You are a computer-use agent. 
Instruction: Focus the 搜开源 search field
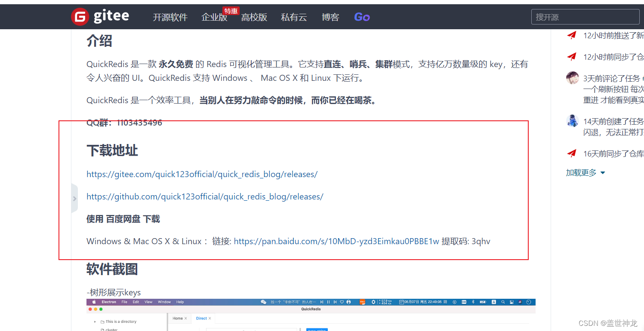[x=585, y=17]
